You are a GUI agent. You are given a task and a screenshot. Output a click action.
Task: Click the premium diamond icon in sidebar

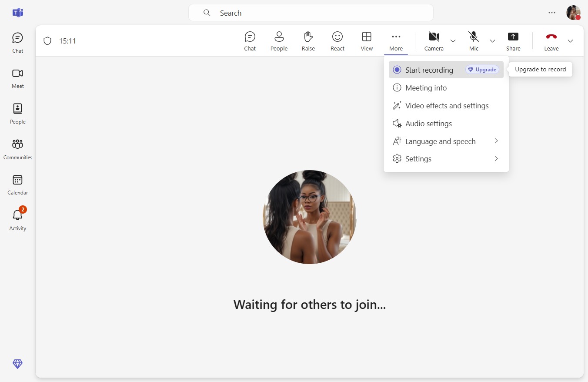point(17,364)
